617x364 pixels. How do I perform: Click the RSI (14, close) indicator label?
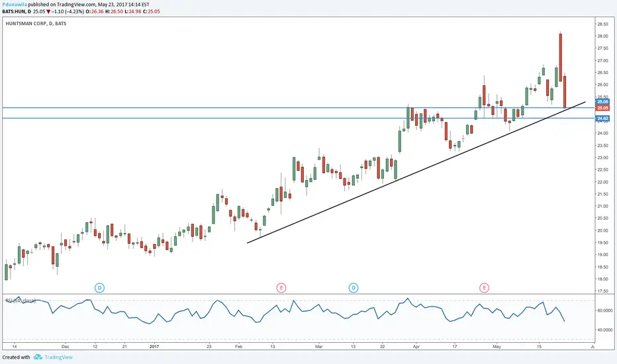point(21,300)
